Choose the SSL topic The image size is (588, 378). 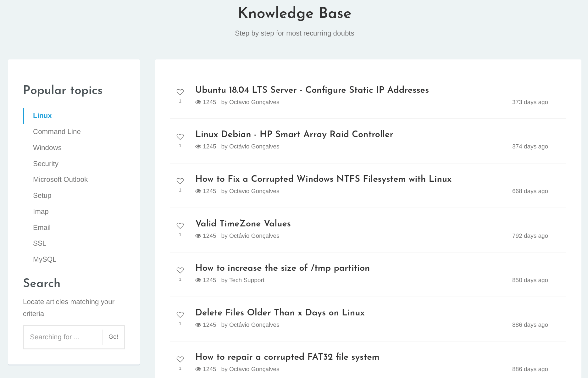[x=40, y=243]
